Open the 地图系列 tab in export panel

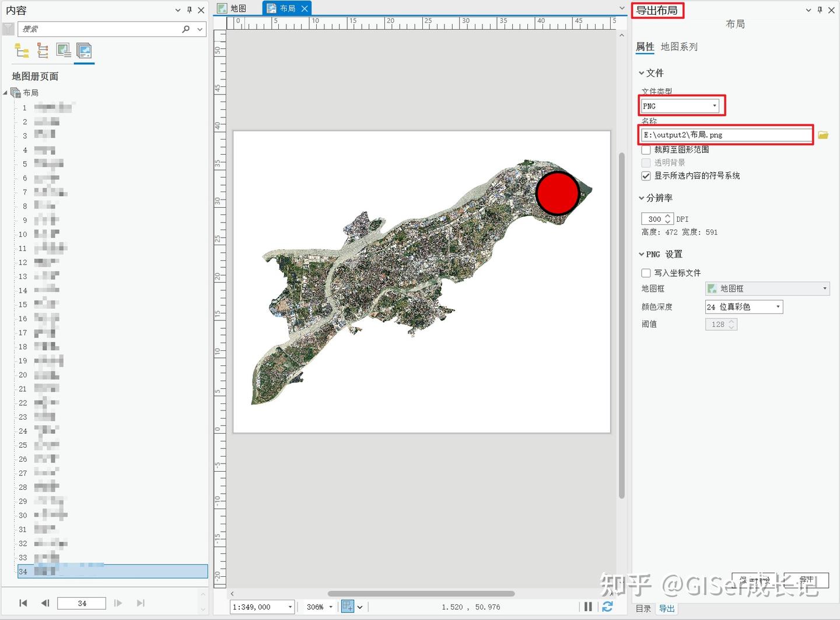point(679,47)
